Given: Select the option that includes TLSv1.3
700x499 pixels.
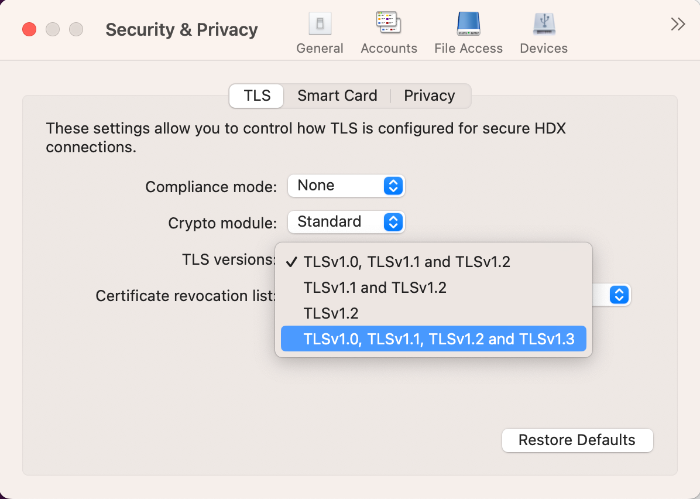Looking at the screenshot, I should click(x=439, y=340).
